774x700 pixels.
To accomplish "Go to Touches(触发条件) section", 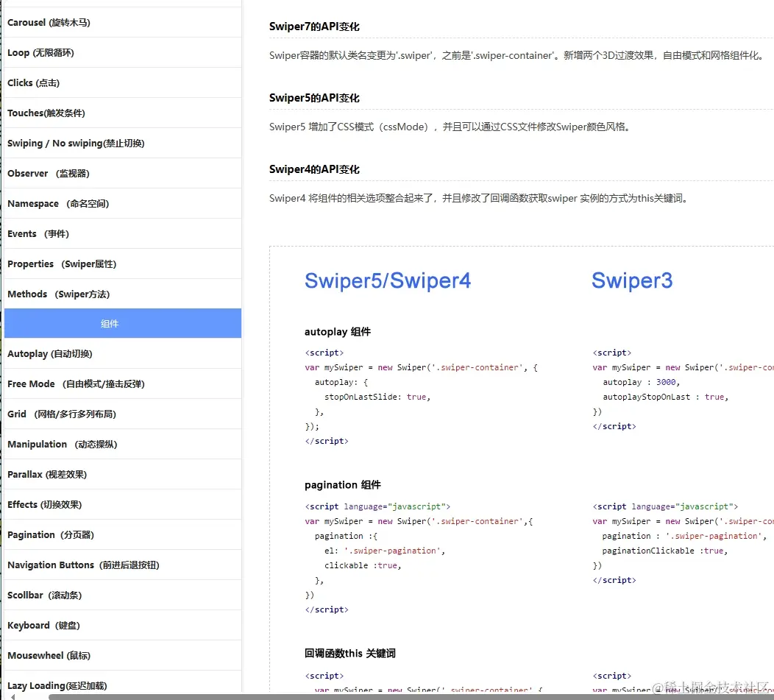I will point(122,113).
